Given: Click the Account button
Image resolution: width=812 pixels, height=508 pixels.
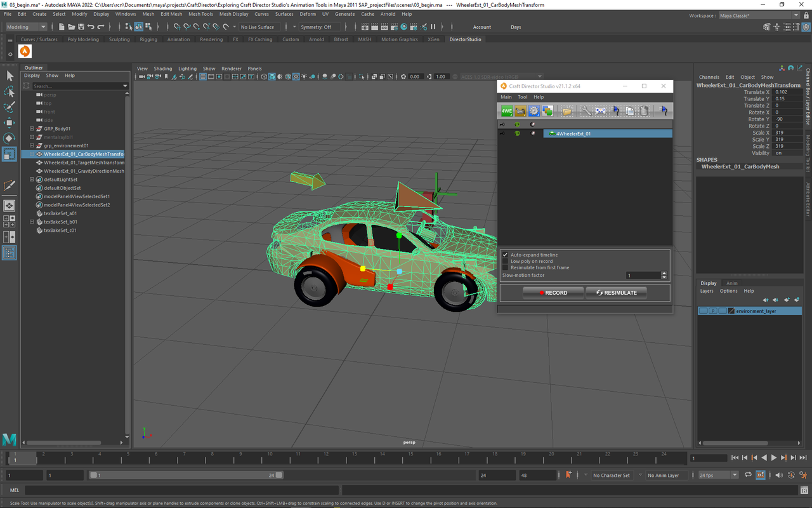Looking at the screenshot, I should click(x=482, y=27).
